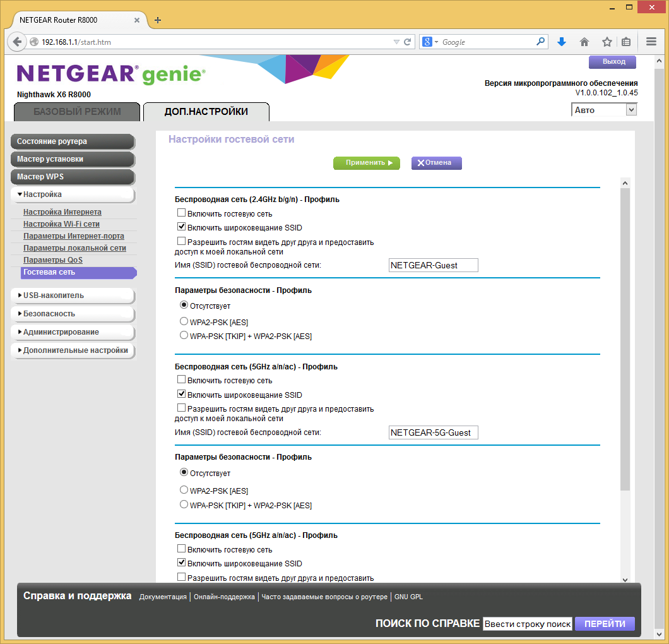The width and height of the screenshot is (669, 644).
Task: Open the Параметры QoS link
Action: (x=53, y=260)
